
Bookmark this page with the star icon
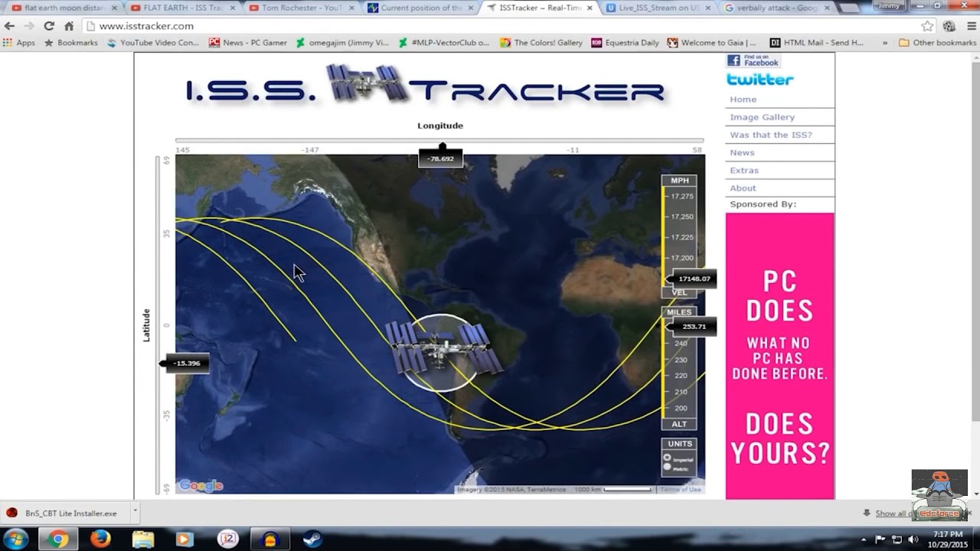pyautogui.click(x=927, y=26)
